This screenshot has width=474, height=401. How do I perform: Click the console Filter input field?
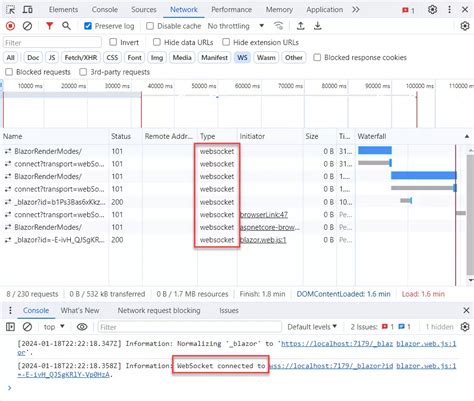(x=190, y=327)
